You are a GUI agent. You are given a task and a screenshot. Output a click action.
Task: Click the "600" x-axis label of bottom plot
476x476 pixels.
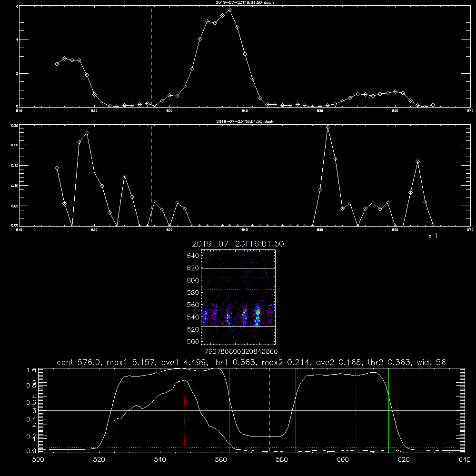[343, 460]
